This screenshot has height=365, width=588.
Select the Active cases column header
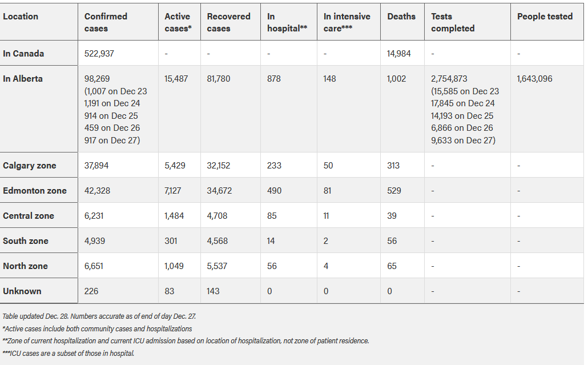(178, 22)
